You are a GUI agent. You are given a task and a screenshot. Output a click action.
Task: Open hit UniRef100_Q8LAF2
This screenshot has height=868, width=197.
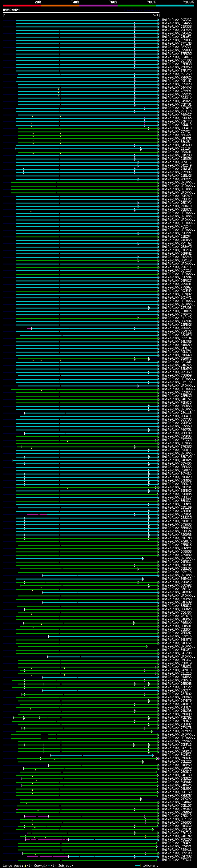(x=176, y=37)
